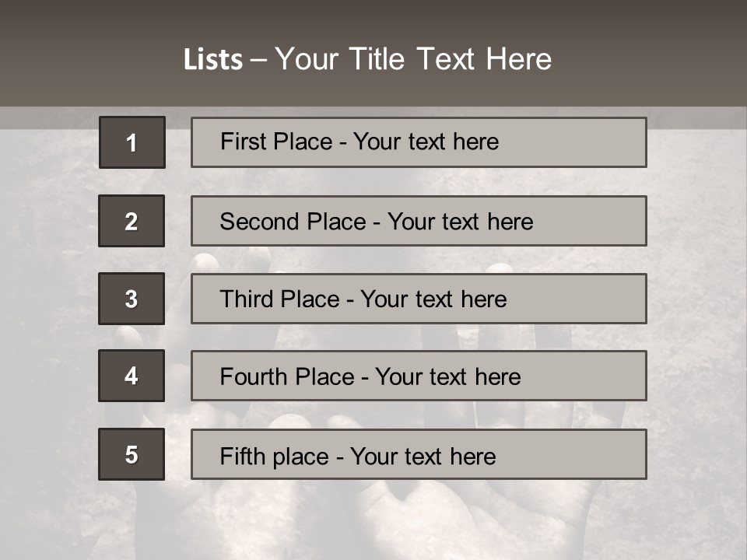Viewport: 747px width, 560px height.
Task: Click the bold word 'Lists' in title
Action: 213,60
